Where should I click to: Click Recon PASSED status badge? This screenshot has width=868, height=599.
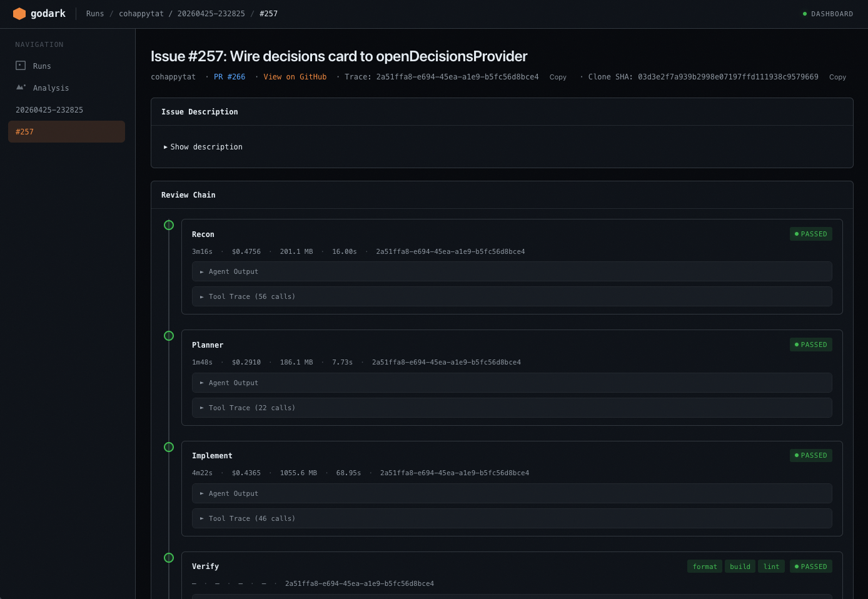coord(811,234)
